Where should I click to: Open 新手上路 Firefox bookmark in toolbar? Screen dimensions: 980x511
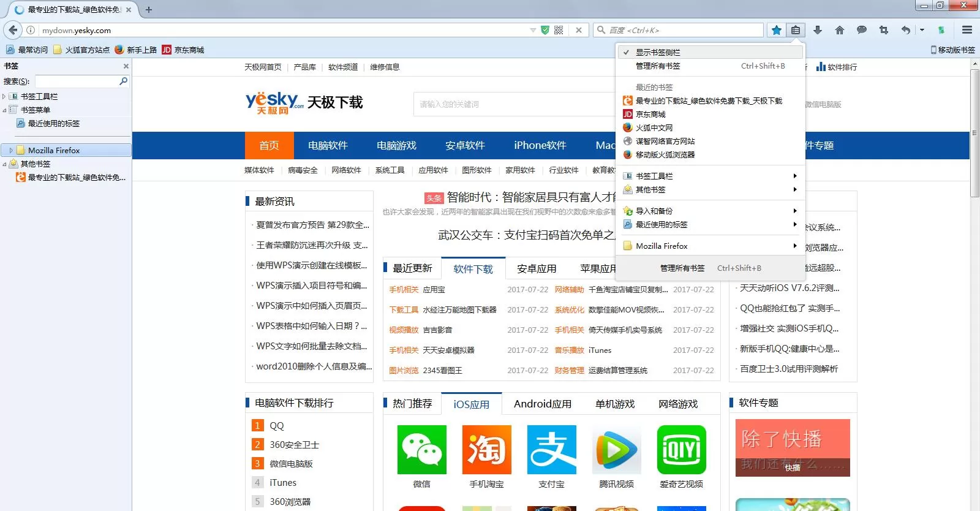(x=135, y=50)
